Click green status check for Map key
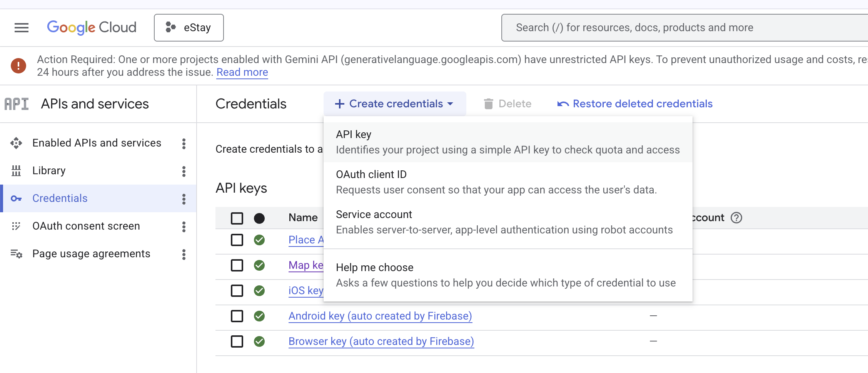Viewport: 868px width, 373px height. [259, 265]
